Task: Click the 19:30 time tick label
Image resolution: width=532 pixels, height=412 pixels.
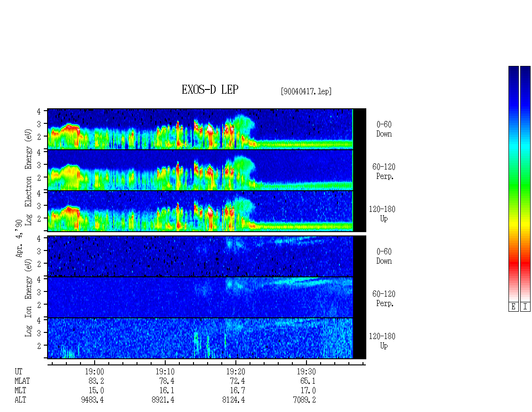Action: pyautogui.click(x=306, y=372)
